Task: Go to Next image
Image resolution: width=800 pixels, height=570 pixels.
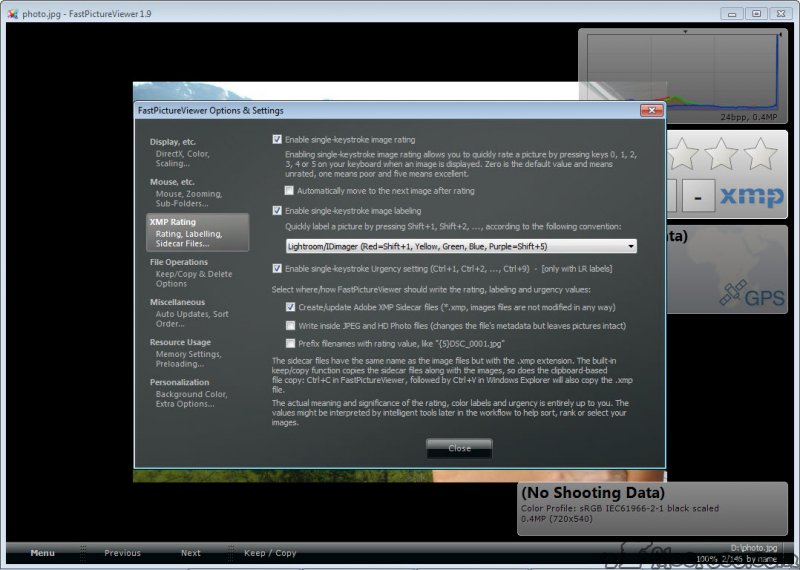Action: 191,553
